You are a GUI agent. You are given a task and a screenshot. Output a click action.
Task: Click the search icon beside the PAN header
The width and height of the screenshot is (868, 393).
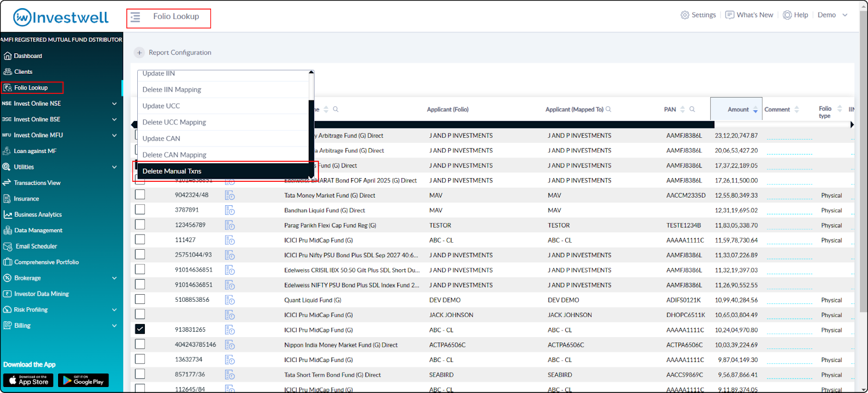click(692, 109)
